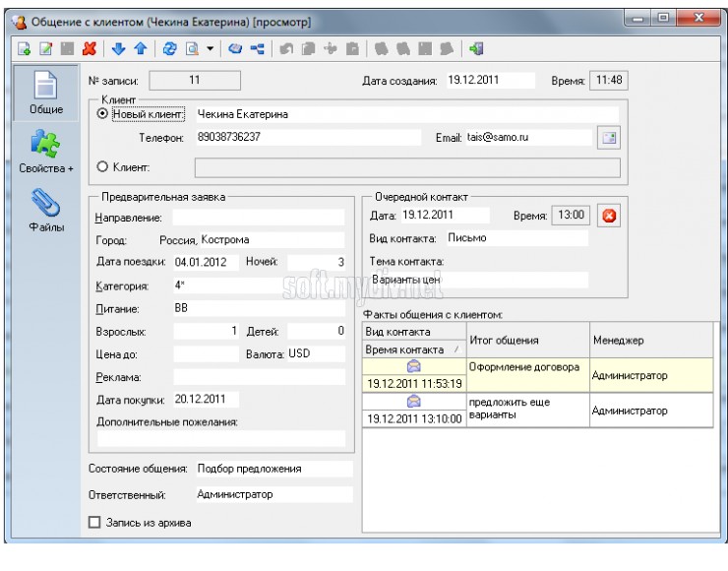Screen dimensions: 728x571
Task: Delete the record with the red X icon
Action: [90, 49]
